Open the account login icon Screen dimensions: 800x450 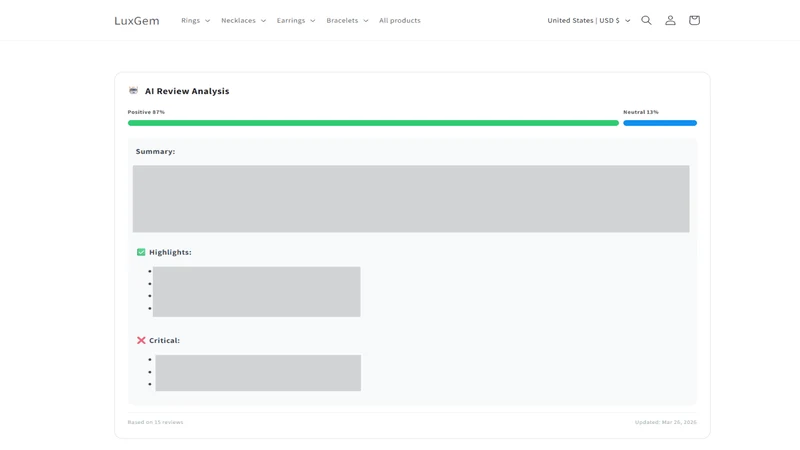click(x=670, y=20)
